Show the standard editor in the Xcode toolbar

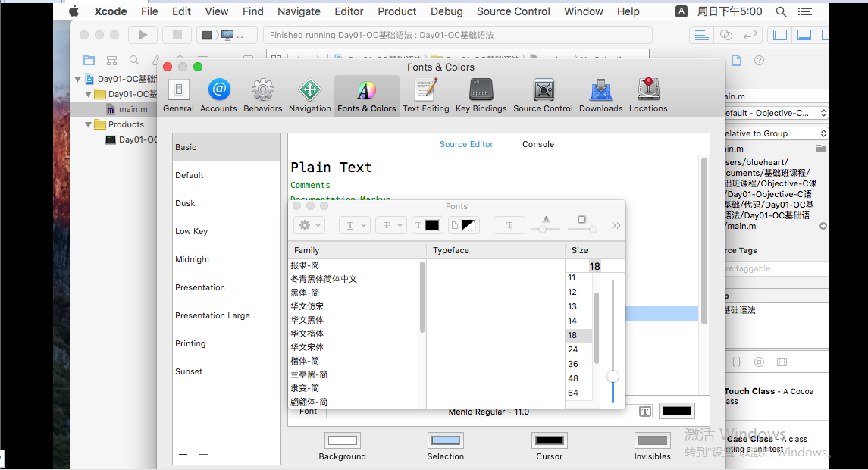701,35
